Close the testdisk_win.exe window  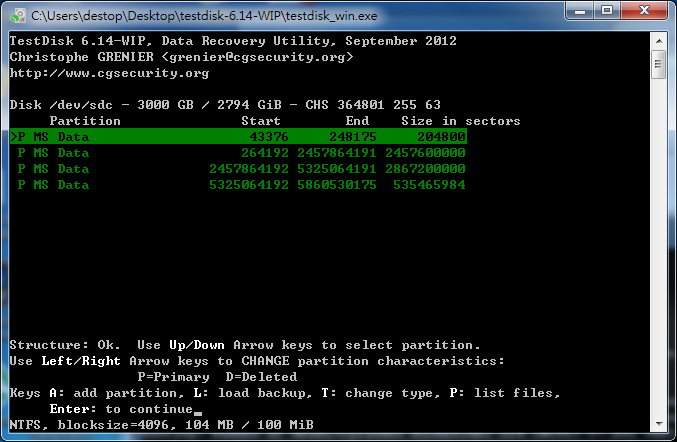pyautogui.click(x=644, y=11)
